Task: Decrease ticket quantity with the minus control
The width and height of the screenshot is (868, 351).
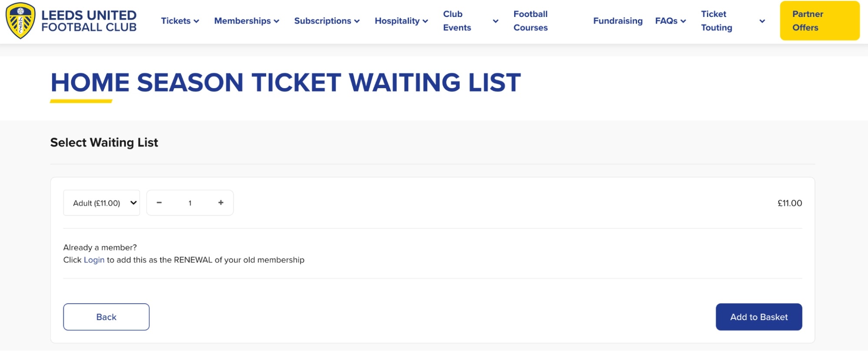Action: coord(160,202)
